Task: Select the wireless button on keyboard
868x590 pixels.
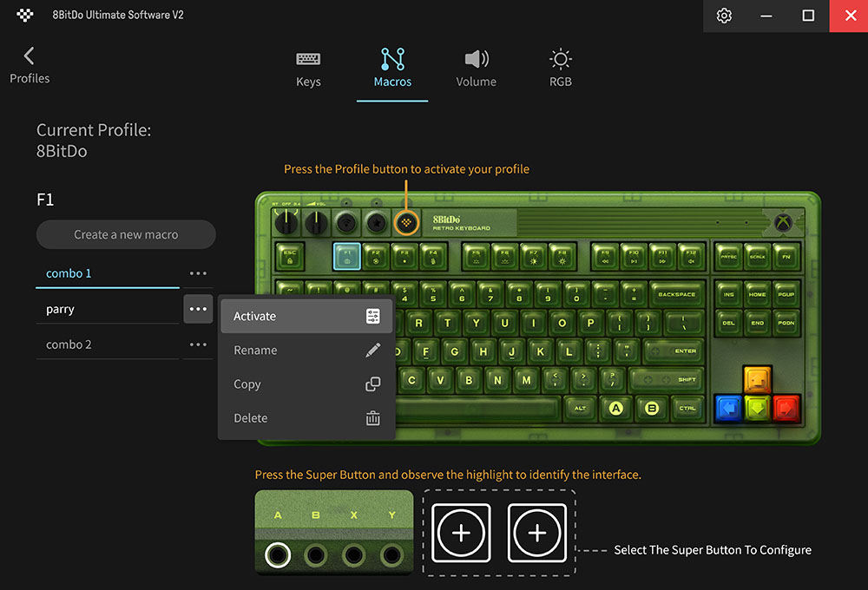Action: click(347, 223)
